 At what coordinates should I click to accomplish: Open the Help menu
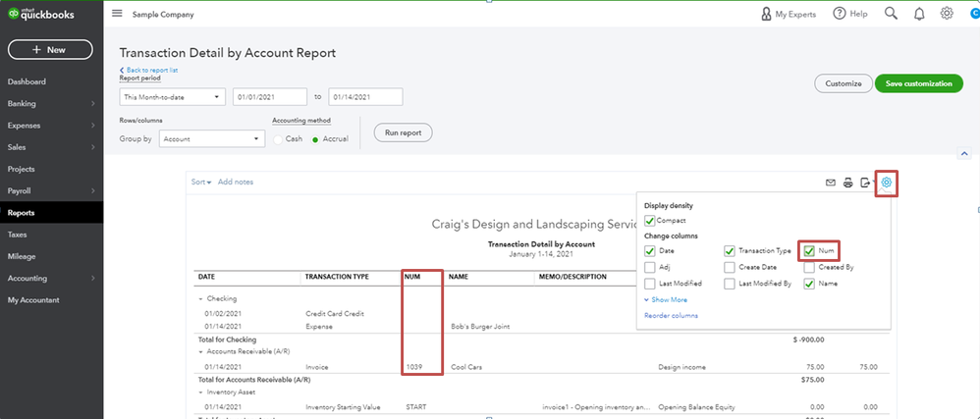(850, 14)
